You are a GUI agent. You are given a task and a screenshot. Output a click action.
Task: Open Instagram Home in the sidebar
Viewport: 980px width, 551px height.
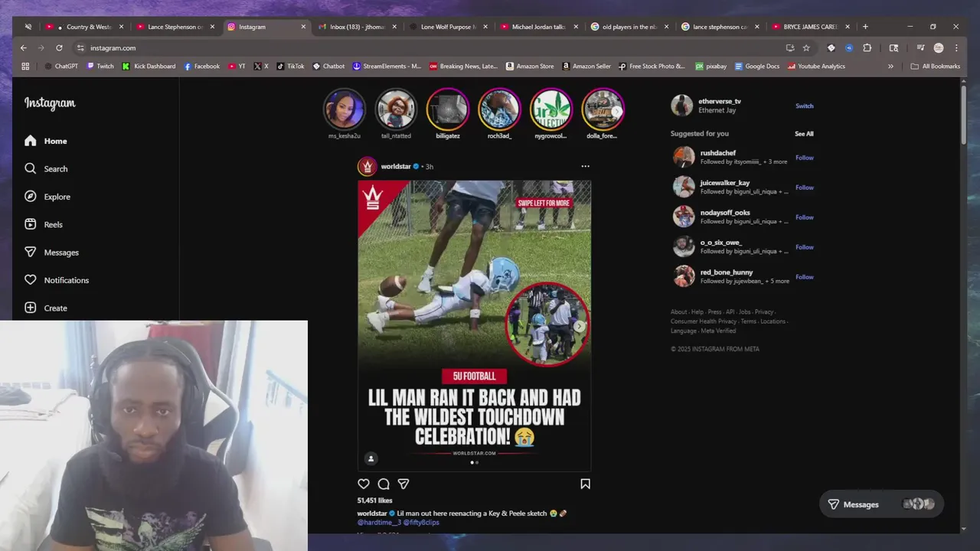tap(46, 141)
